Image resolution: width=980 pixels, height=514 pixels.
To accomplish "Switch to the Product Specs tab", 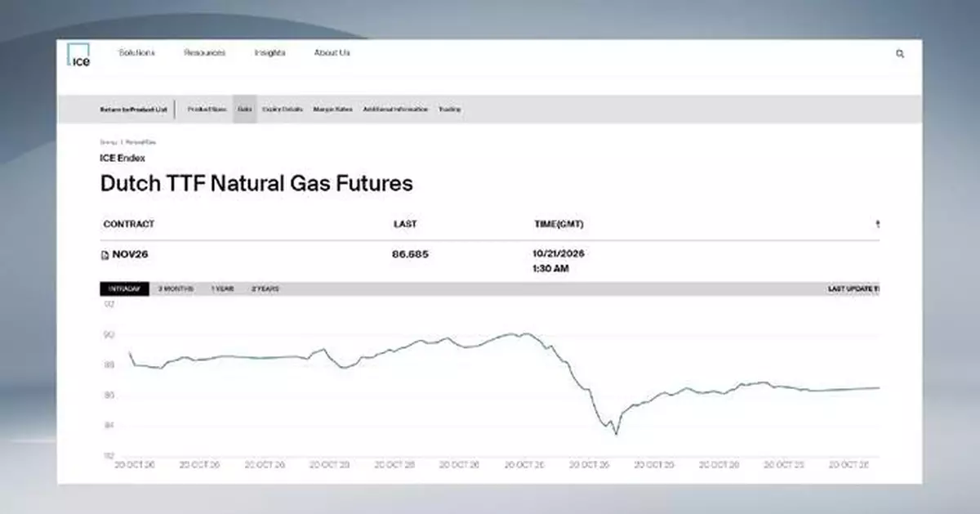I will click(x=207, y=110).
